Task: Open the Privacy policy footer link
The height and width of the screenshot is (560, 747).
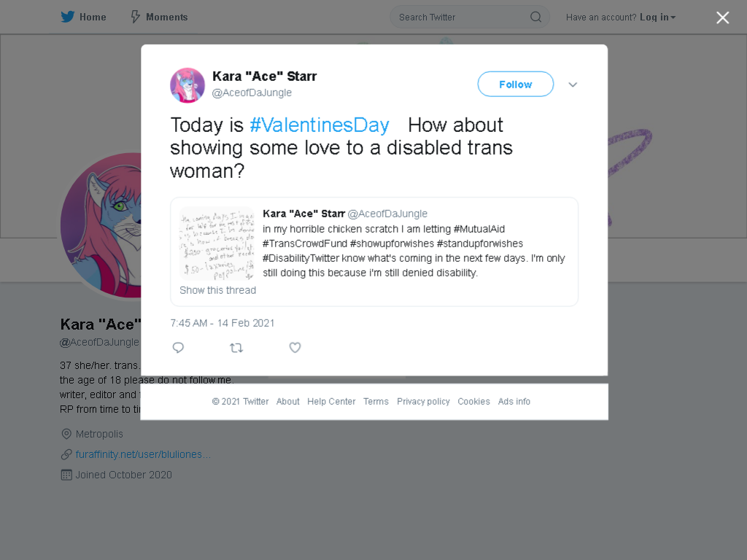Action: [x=423, y=402]
